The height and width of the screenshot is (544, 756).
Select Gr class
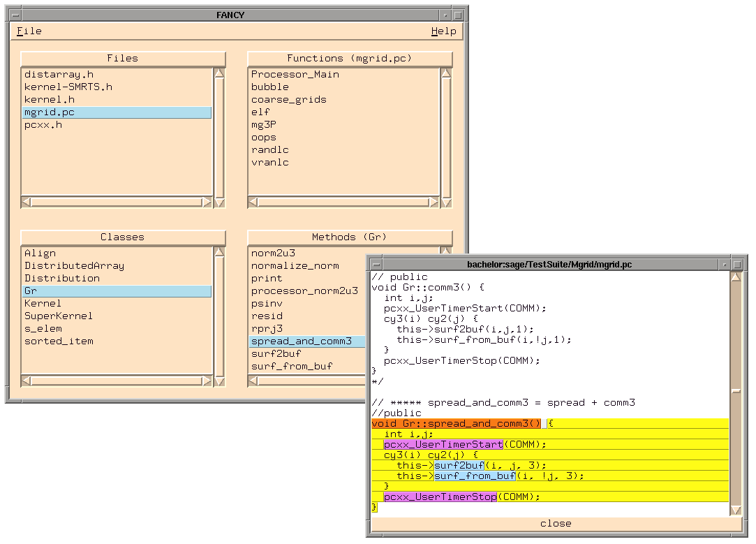[117, 291]
